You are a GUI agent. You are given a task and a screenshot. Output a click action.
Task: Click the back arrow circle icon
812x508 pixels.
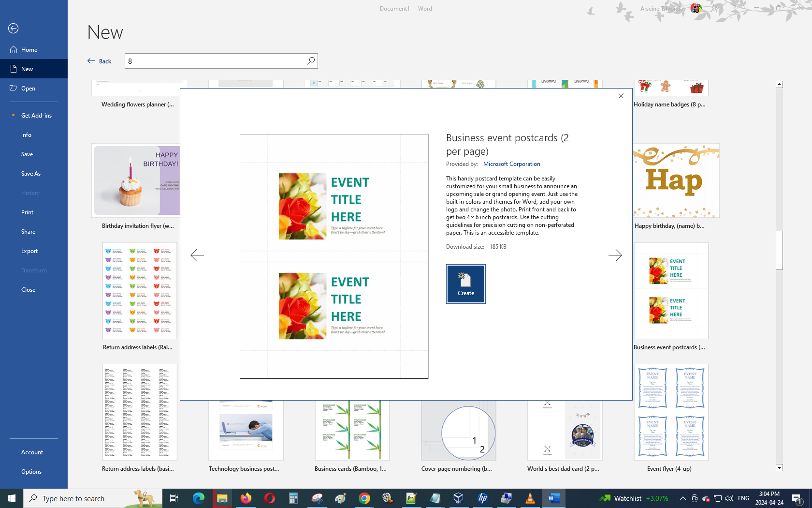click(x=14, y=29)
